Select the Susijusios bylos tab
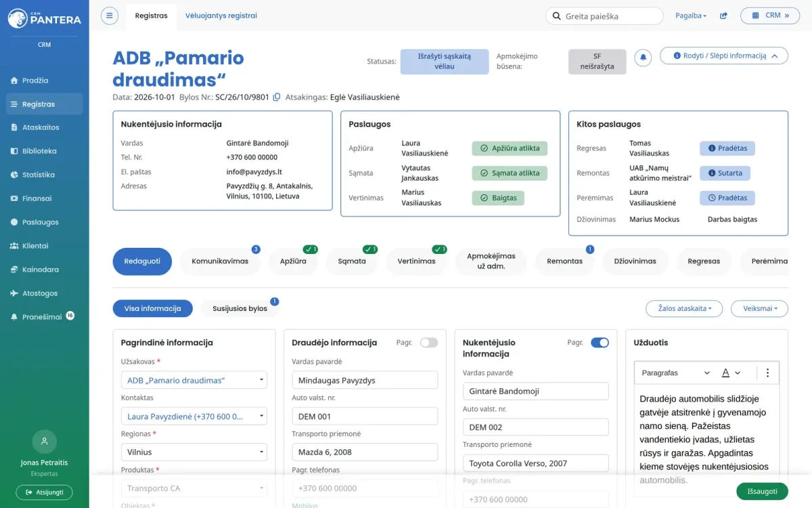 [x=240, y=309]
